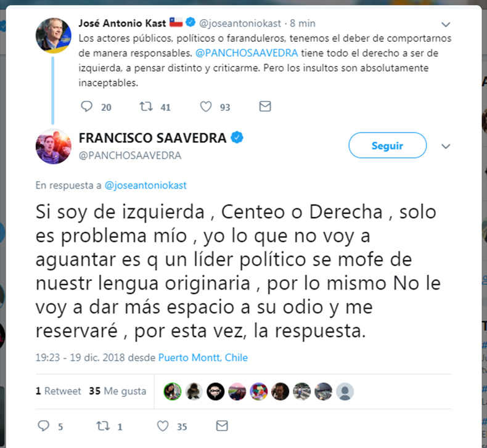This screenshot has width=487, height=448.
Task: Share Saavedra's tweet via message envelope
Action: (x=222, y=426)
